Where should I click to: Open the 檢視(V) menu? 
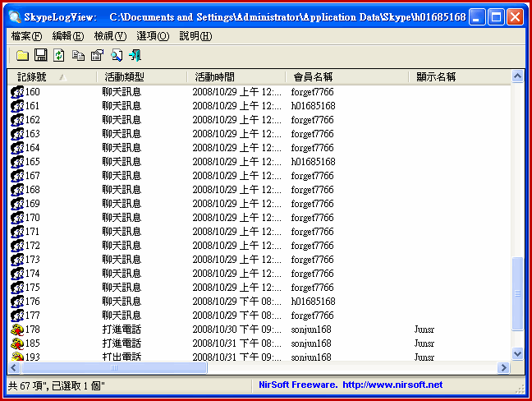click(x=110, y=36)
